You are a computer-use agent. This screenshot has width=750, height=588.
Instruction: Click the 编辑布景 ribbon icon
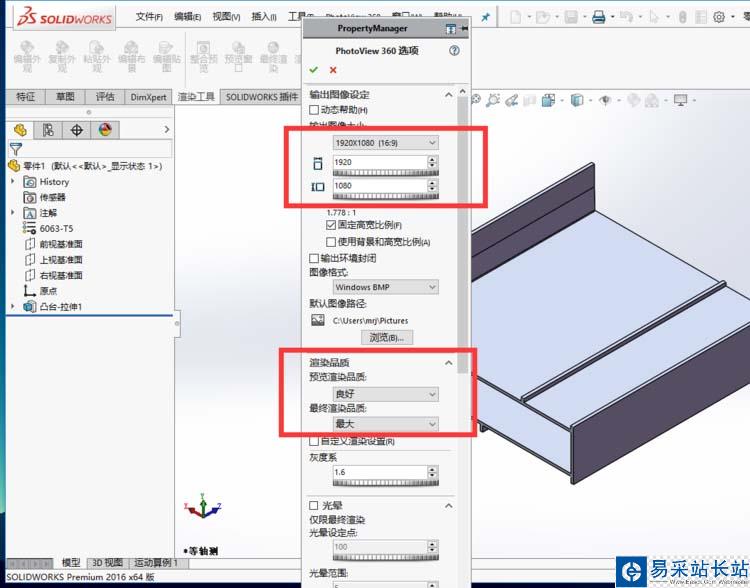[x=131, y=56]
